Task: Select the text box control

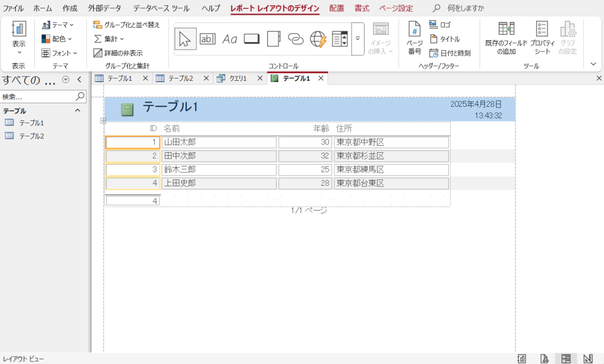Action: (207, 39)
